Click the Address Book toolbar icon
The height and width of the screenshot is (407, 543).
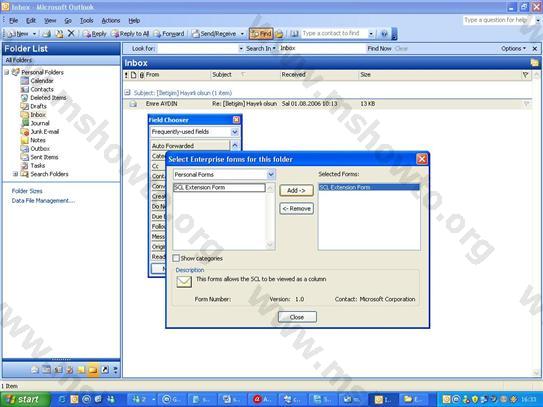coord(294,34)
